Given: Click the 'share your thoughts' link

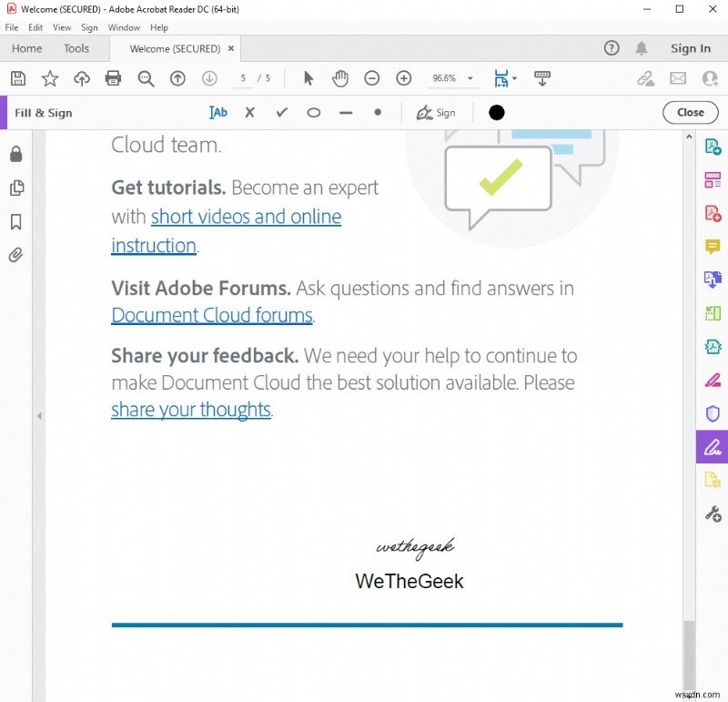Looking at the screenshot, I should coord(191,410).
